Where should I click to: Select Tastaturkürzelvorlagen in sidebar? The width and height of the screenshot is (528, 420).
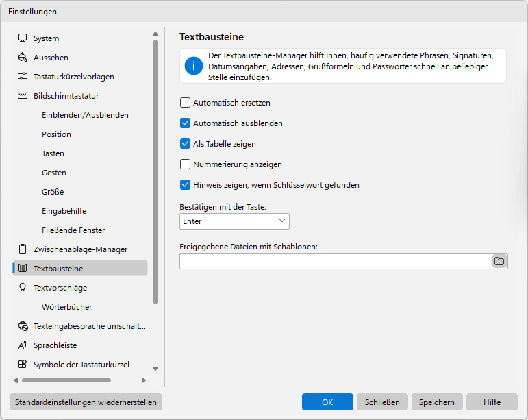[80, 77]
